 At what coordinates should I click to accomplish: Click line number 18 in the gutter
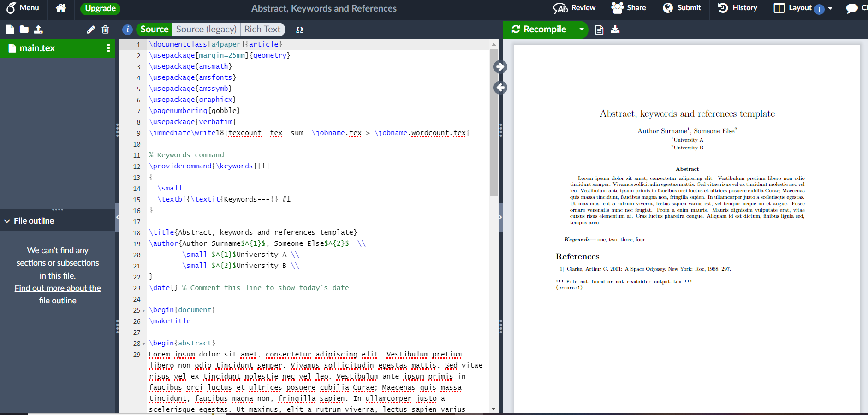pyautogui.click(x=137, y=233)
